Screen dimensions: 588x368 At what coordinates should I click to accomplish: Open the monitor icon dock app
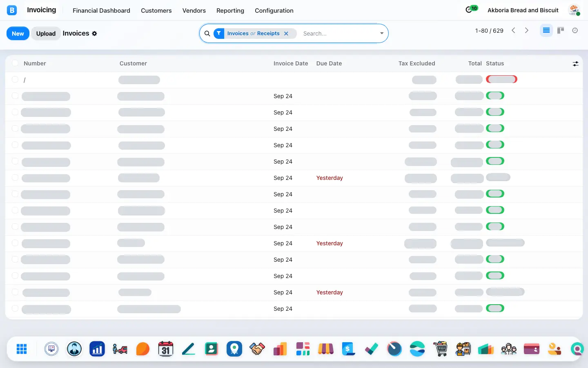[x=51, y=349]
